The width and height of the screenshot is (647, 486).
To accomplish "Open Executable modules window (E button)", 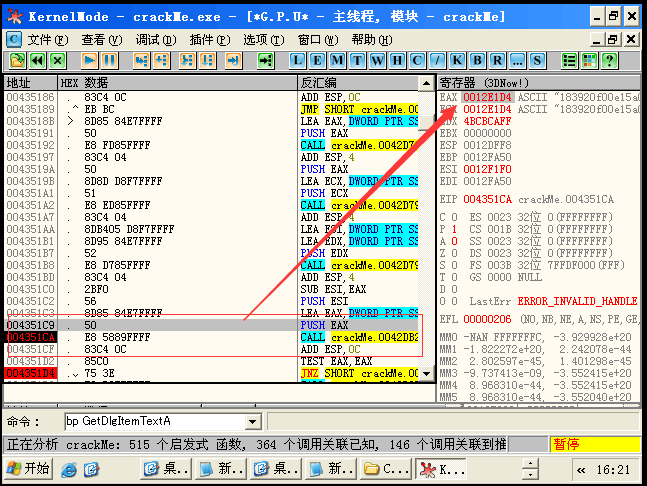I will pyautogui.click(x=317, y=61).
